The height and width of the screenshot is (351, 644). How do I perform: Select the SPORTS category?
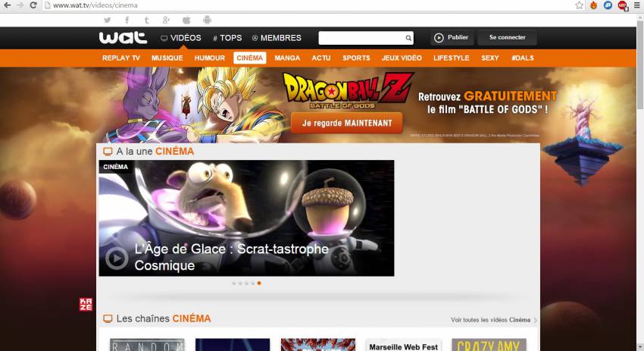click(356, 58)
